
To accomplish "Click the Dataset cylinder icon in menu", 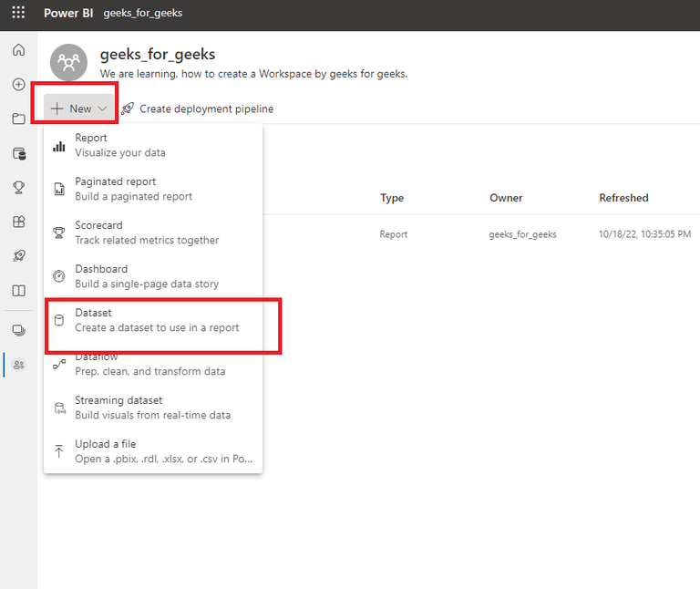I will tap(59, 320).
